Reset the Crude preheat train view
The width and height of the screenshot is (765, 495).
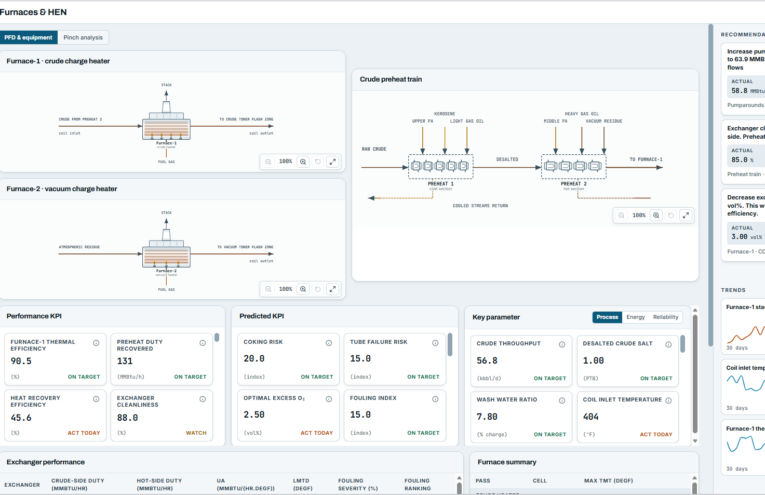671,215
